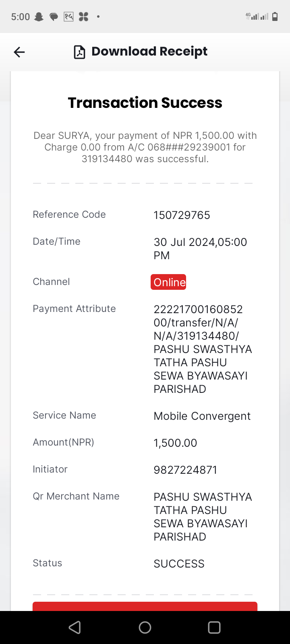Screen dimensions: 290x644
Task: Tap the amount value 1,500.00
Action: [x=176, y=443]
